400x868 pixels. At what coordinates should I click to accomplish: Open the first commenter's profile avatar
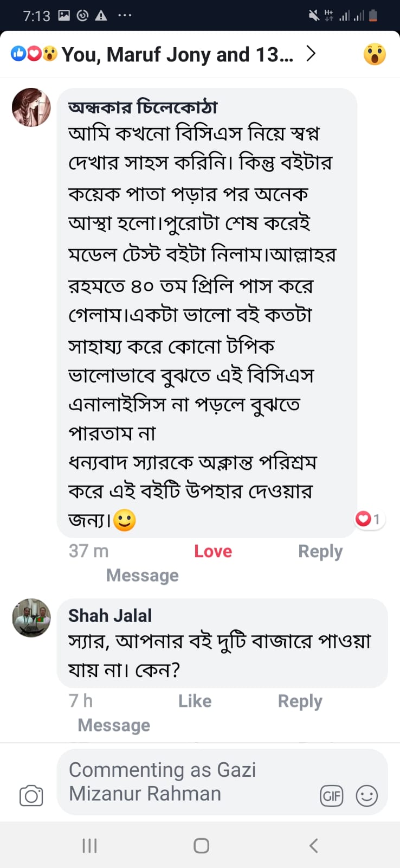[31, 107]
